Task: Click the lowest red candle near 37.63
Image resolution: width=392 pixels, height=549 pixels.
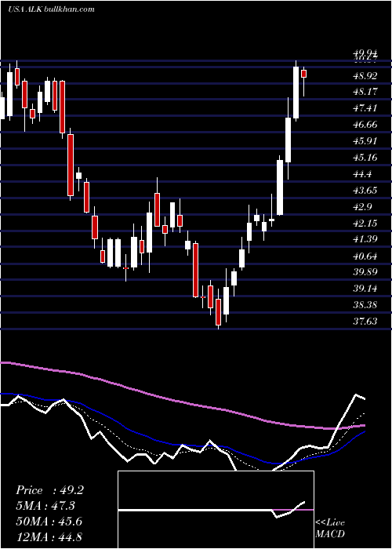Action: 219,312
